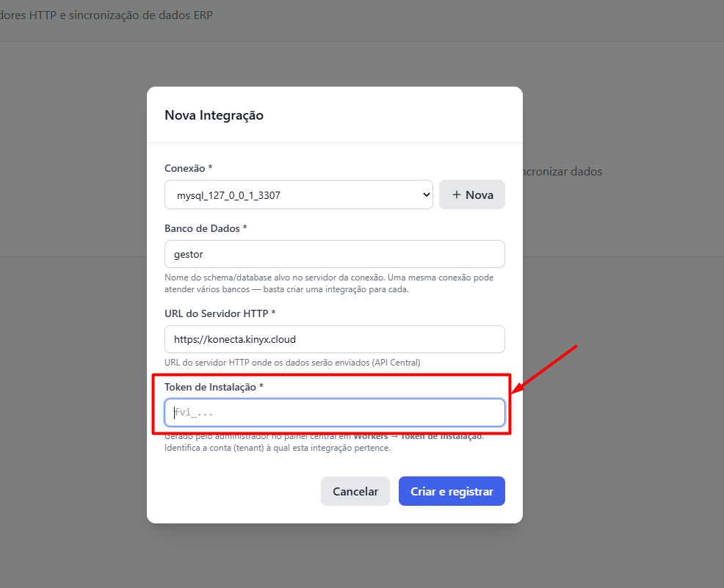
Task: Click the helper text starting Nome do schema/database
Action: [x=329, y=283]
